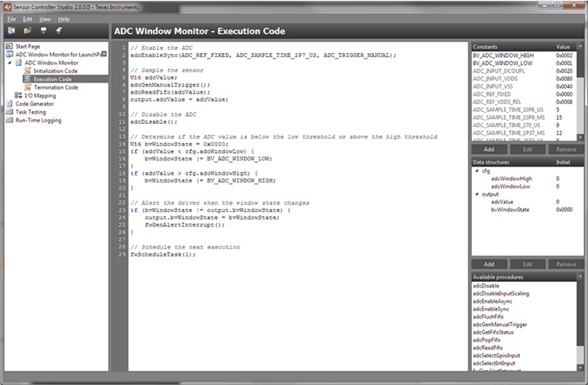Click the Run-Time Logging chart icon
Screen dimensions: 588x385
(10, 120)
